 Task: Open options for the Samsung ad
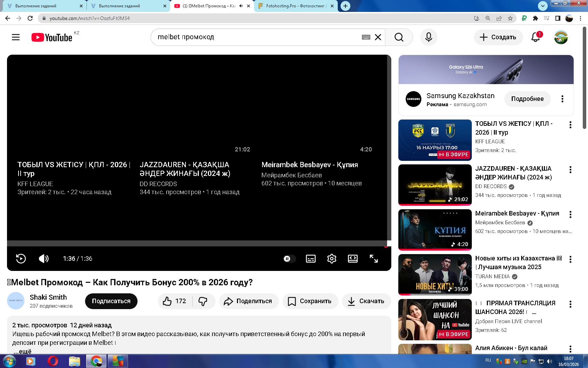[562, 99]
